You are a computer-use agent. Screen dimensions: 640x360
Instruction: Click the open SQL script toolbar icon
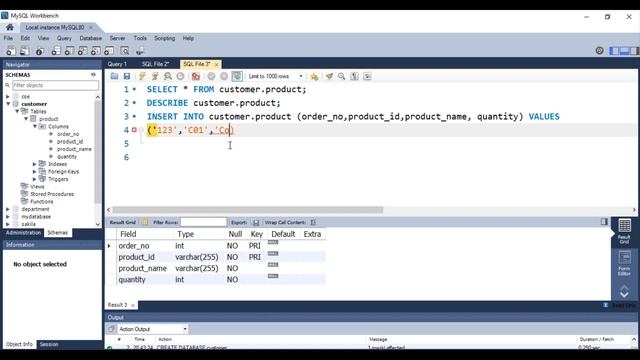coord(24,51)
